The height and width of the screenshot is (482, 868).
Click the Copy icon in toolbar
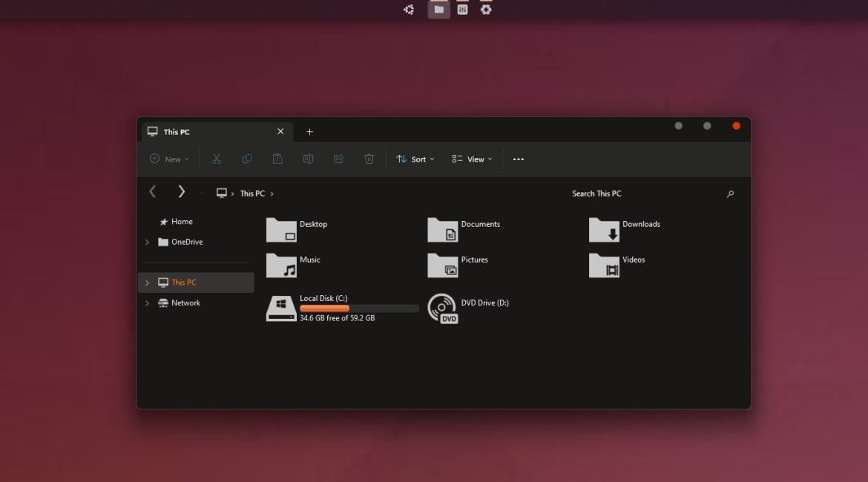coord(247,159)
